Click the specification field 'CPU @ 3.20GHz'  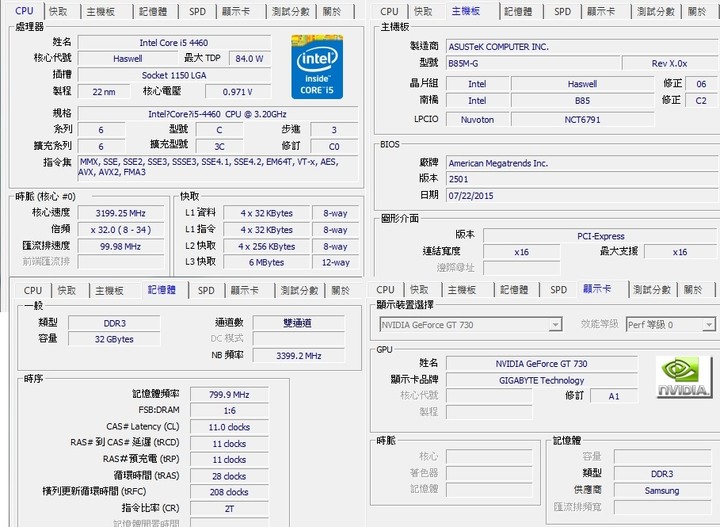pyautogui.click(x=218, y=114)
